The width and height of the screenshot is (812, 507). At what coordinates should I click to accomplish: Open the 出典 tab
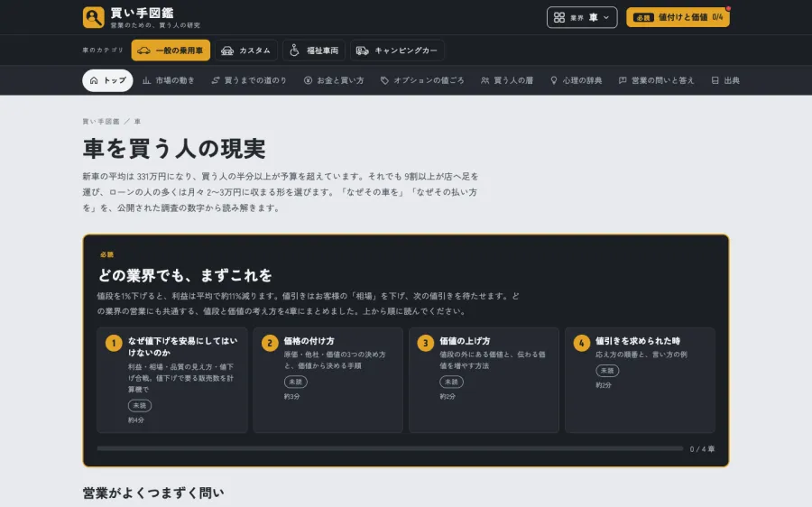[725, 80]
